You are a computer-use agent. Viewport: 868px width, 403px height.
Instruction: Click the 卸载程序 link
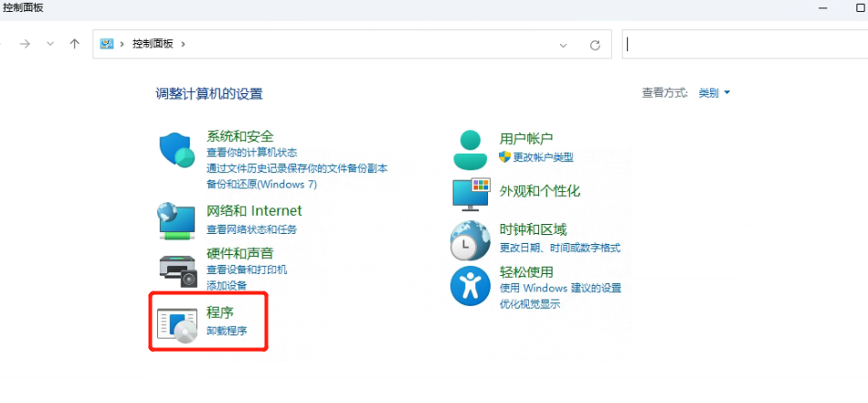[227, 331]
